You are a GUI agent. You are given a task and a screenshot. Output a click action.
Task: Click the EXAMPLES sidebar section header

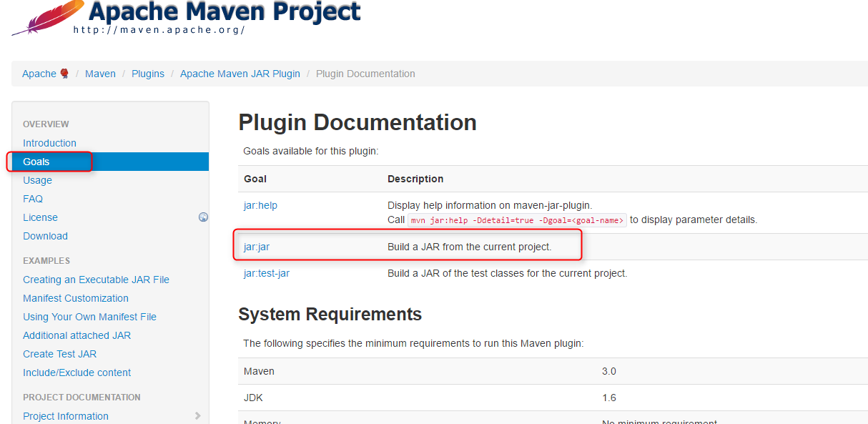pyautogui.click(x=46, y=261)
